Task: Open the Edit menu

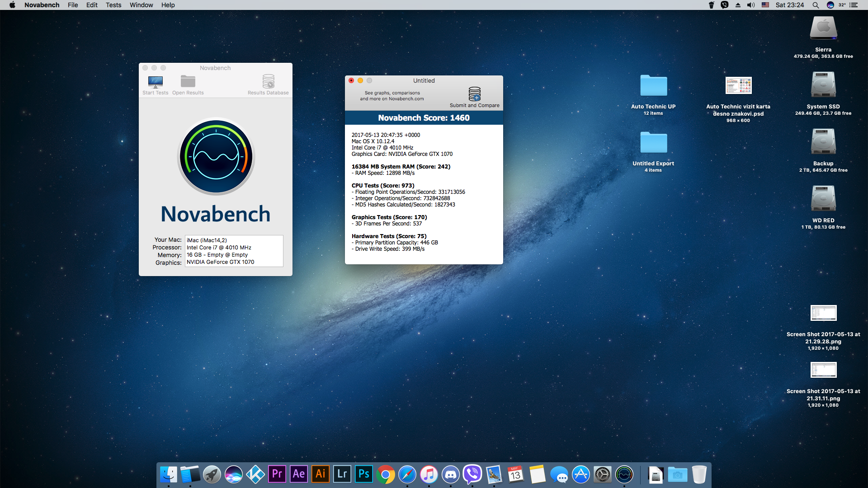Action: point(92,5)
